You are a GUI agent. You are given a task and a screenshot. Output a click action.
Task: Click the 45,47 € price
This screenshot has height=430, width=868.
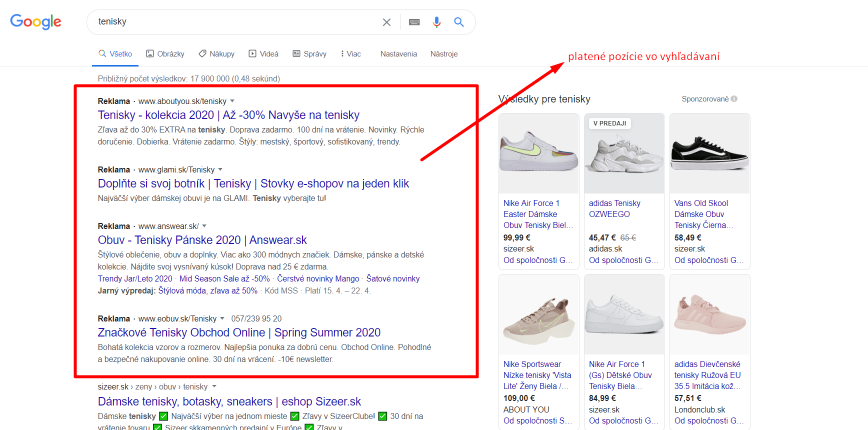[602, 237]
